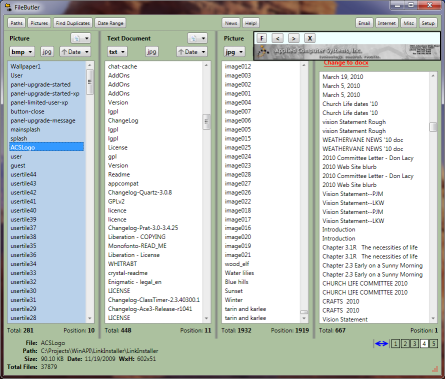Click the Help! button
Image resolution: width=445 pixels, height=379 pixels.
click(x=251, y=23)
